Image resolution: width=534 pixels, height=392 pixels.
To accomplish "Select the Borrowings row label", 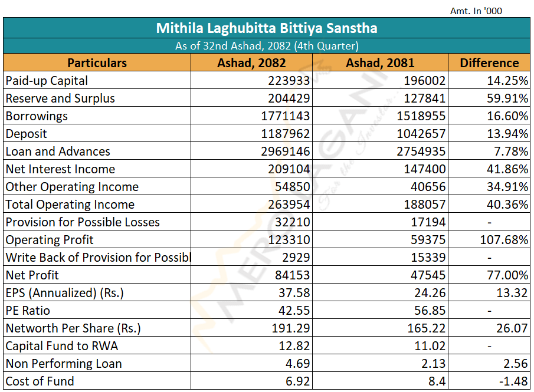I will click(37, 116).
